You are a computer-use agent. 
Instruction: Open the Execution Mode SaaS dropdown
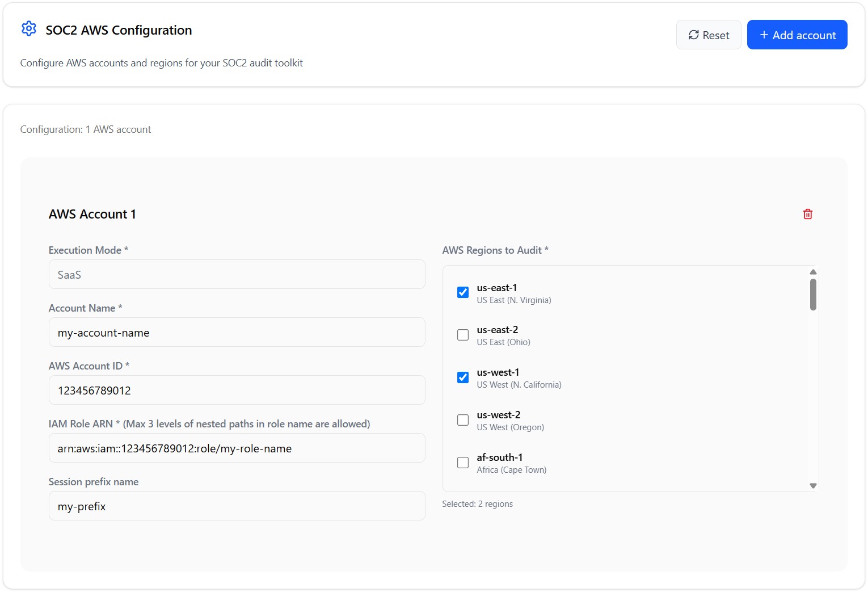(237, 275)
